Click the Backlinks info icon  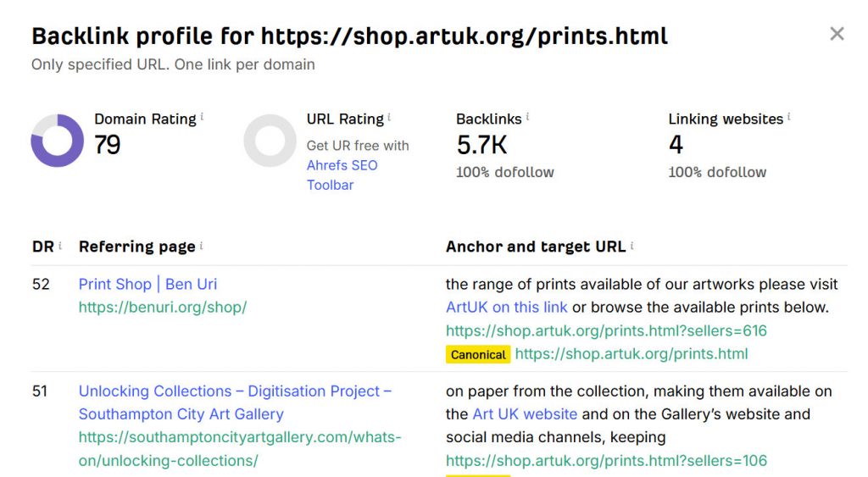[x=527, y=117]
